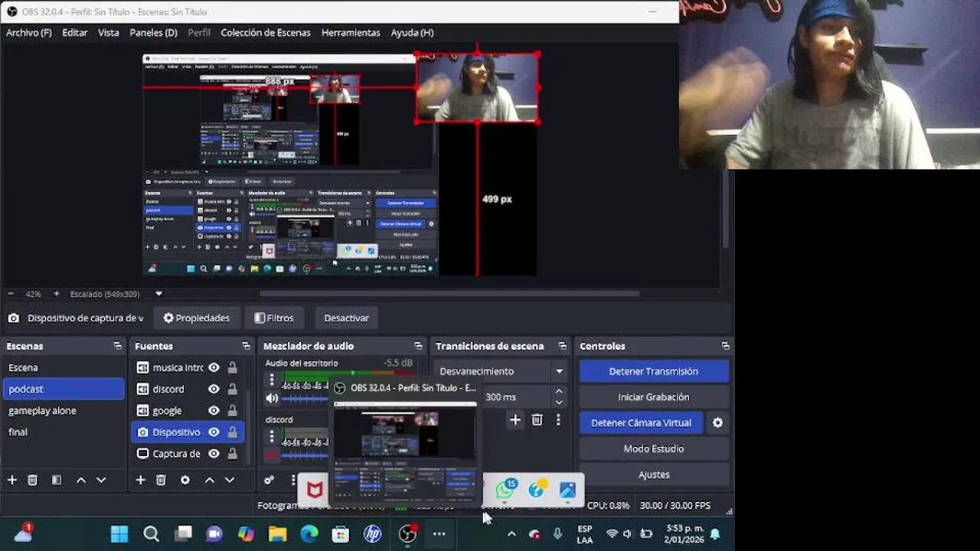Show hidden system tray icons chevron

[x=511, y=533]
